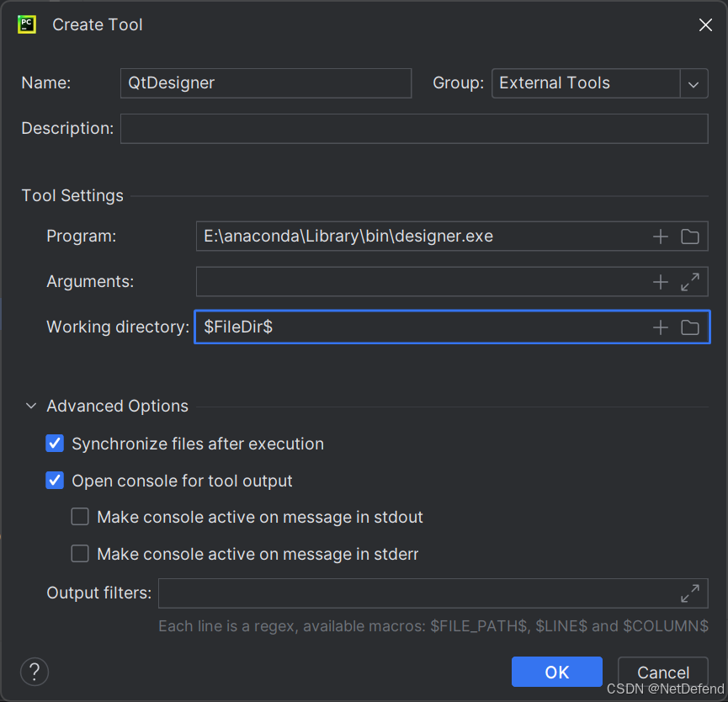This screenshot has height=702, width=728.
Task: Click the Create Tool title text
Action: (x=98, y=25)
